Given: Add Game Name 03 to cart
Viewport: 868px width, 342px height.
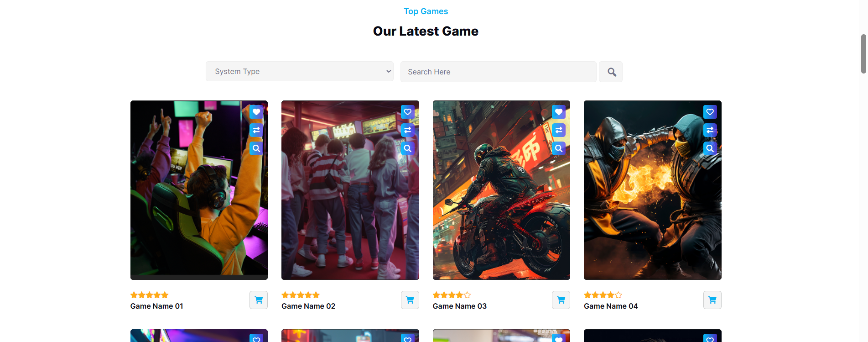Looking at the screenshot, I should coord(561,300).
